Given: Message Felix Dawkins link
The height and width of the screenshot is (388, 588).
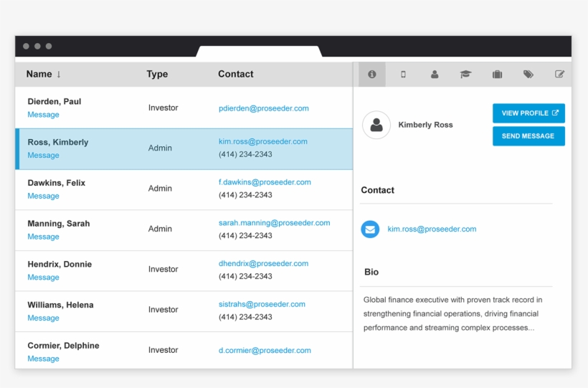Looking at the screenshot, I should tap(44, 196).
